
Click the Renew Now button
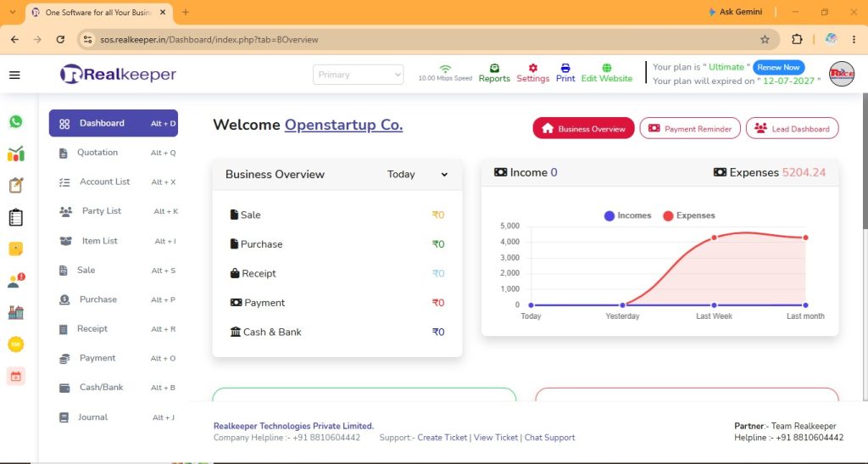[778, 68]
